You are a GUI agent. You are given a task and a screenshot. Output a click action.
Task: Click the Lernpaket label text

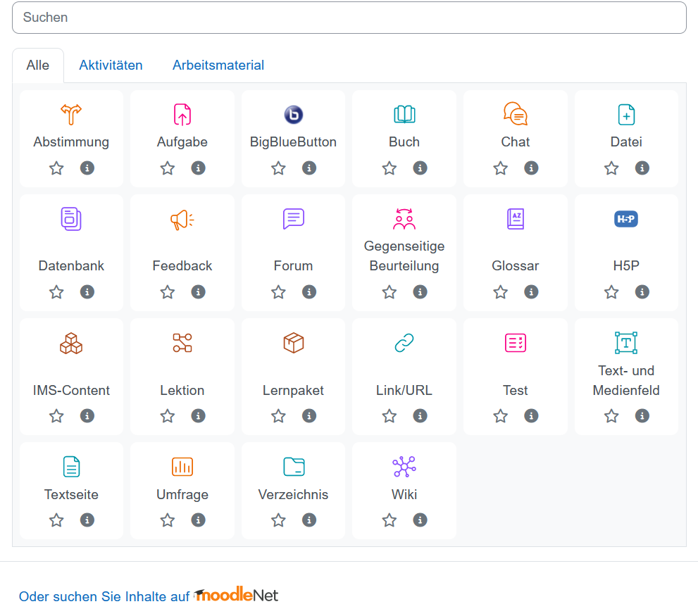293,390
